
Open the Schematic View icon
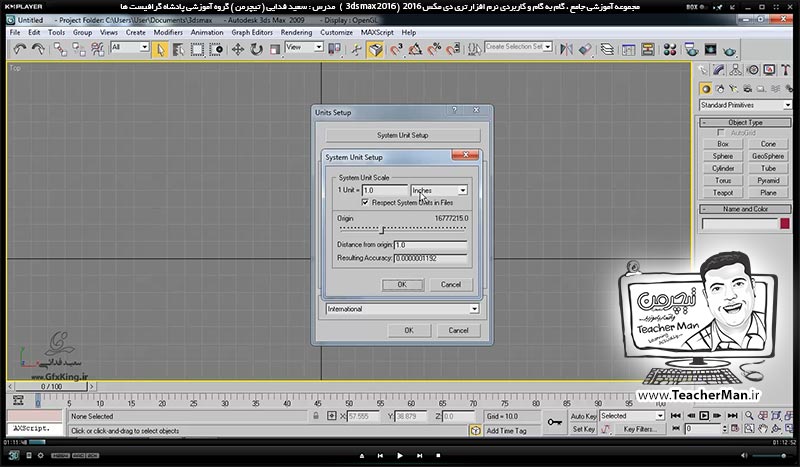tap(647, 50)
